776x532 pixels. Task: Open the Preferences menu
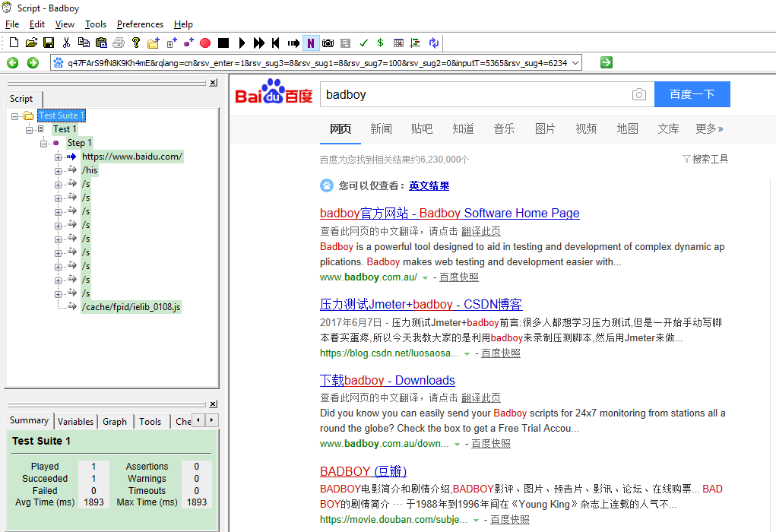click(140, 24)
